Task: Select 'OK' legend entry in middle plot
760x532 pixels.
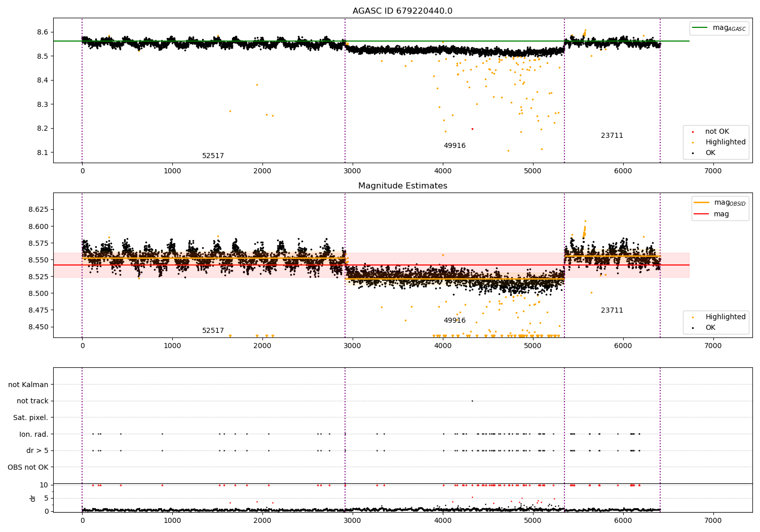Action: pos(704,328)
